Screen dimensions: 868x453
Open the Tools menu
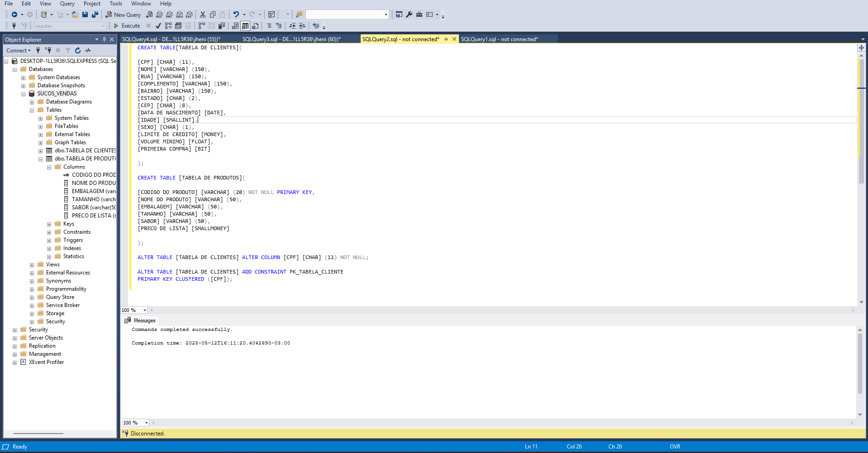(x=116, y=4)
